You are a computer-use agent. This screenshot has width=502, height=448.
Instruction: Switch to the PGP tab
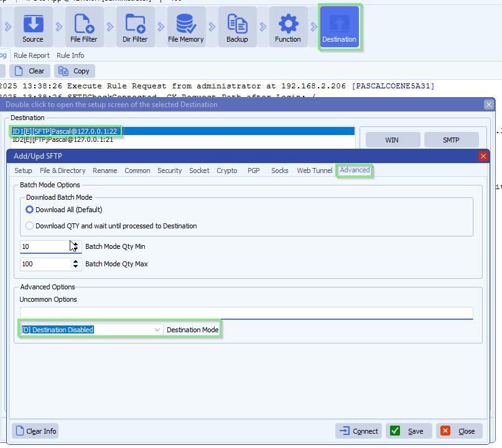coord(254,170)
